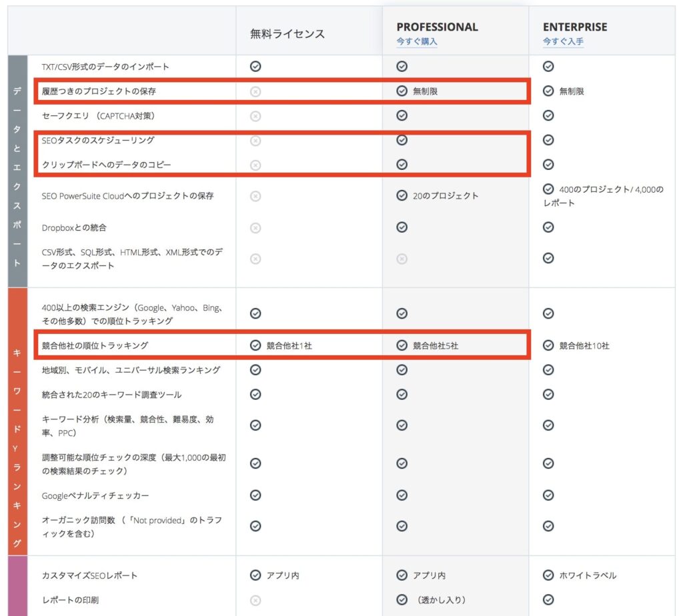Viewport: 683px width, 616px height.
Task: Click the gray X icon for 履歴つきのプロジェクトの保存 under free license
Action: pyautogui.click(x=255, y=91)
